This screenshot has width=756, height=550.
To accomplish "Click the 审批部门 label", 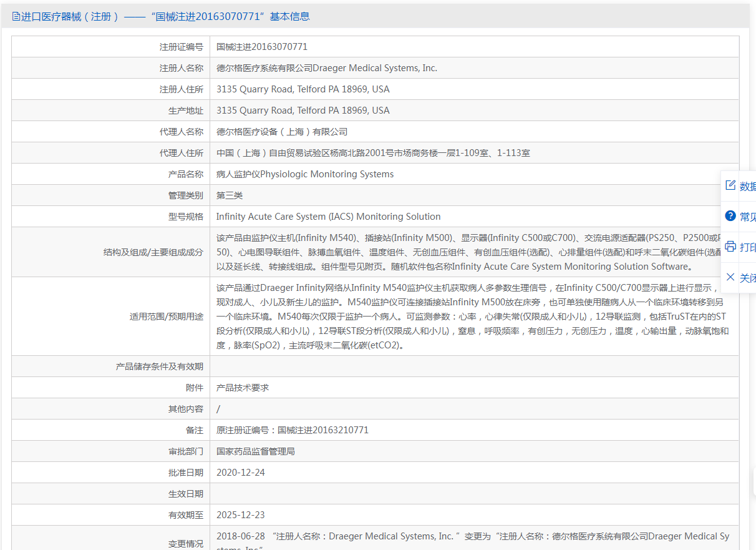I will point(186,451).
